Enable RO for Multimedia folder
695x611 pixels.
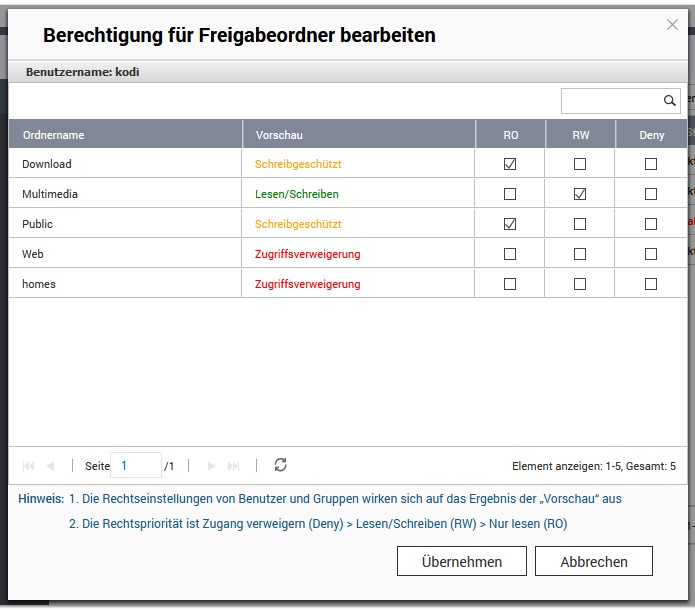[x=510, y=194]
